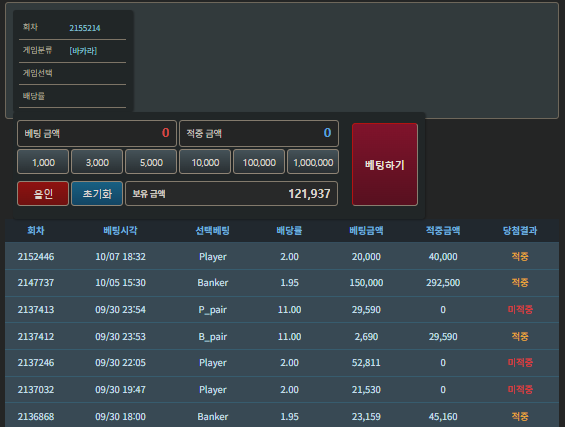Image resolution: width=565 pixels, height=427 pixels.
Task: Click the 적중 금액 payout field
Action: pyautogui.click(x=259, y=133)
